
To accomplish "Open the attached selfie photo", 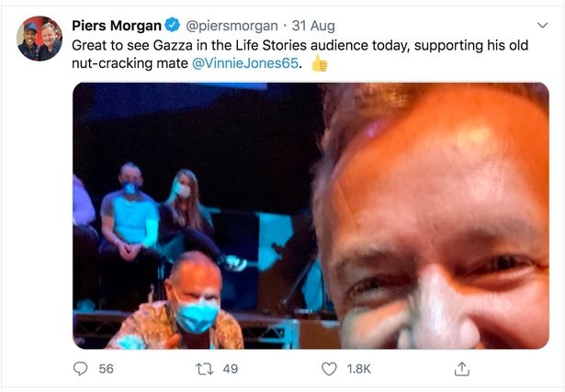I will click(311, 216).
